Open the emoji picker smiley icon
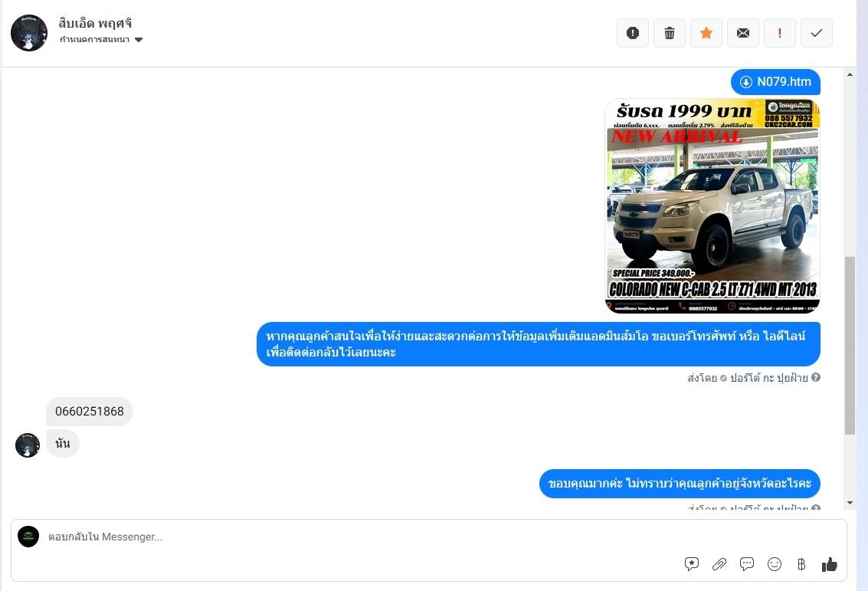868x591 pixels. click(775, 564)
